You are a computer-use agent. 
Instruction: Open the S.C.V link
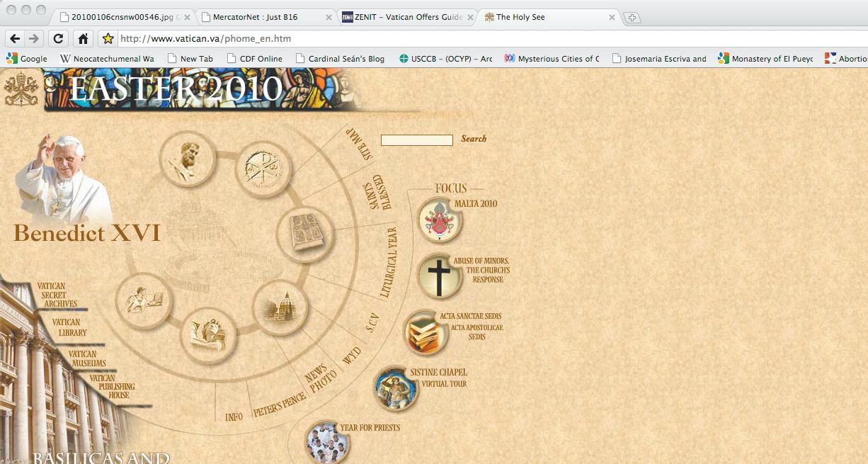click(x=372, y=322)
